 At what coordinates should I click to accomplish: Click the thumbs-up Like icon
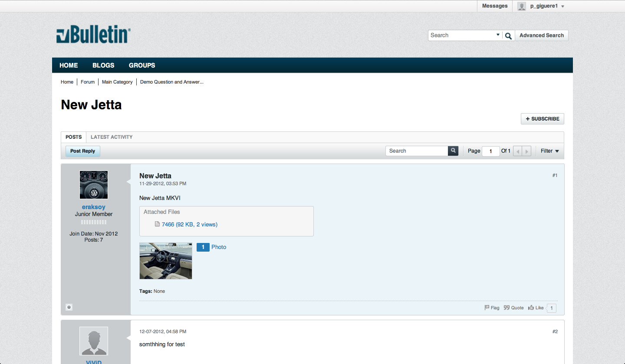click(531, 308)
